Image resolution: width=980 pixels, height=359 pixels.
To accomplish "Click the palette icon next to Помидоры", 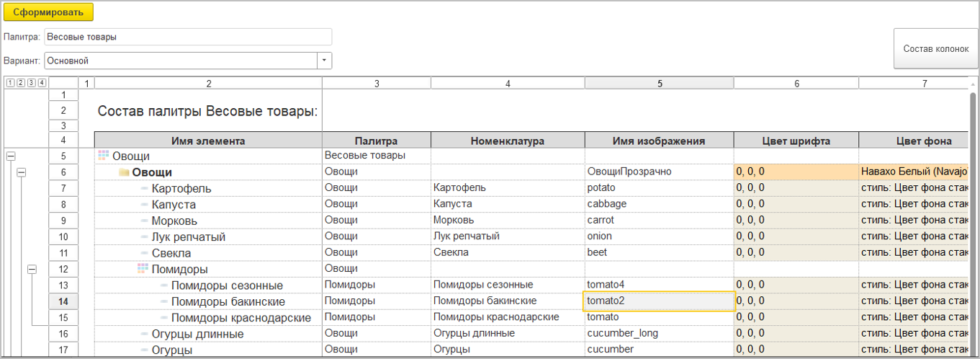I will pyautogui.click(x=142, y=269).
